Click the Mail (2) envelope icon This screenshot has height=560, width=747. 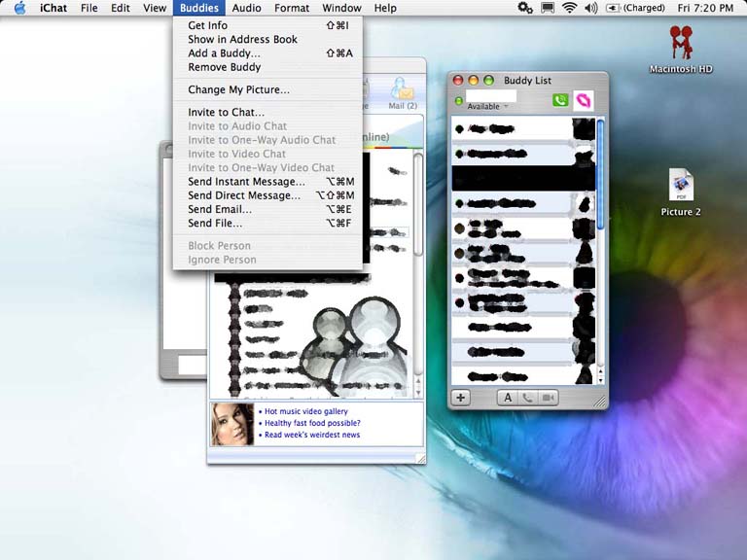(x=402, y=93)
